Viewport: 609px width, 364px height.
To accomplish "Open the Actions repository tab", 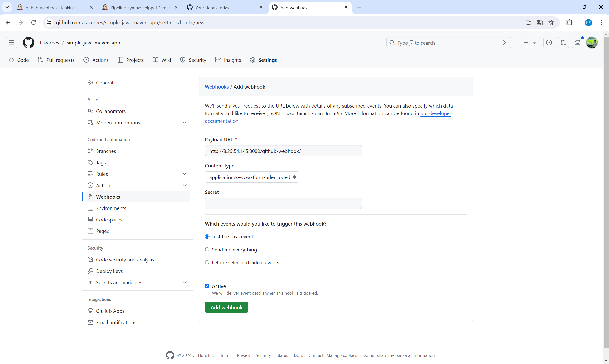I will click(96, 60).
